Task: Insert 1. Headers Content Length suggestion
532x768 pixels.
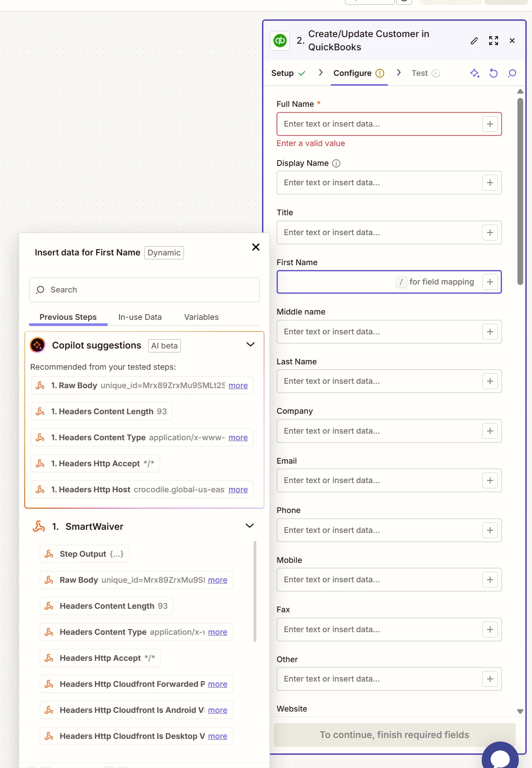Action: tap(101, 412)
